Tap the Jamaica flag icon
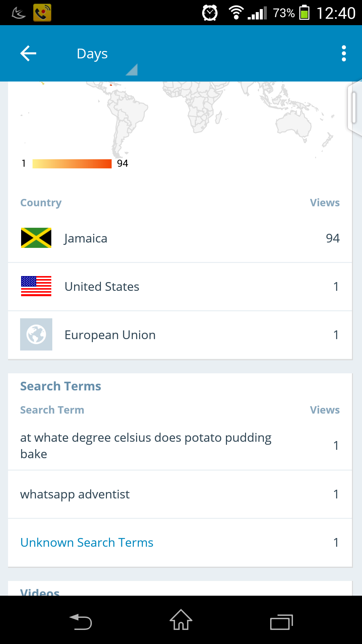Screen dimensions: 362x644 tap(36, 238)
